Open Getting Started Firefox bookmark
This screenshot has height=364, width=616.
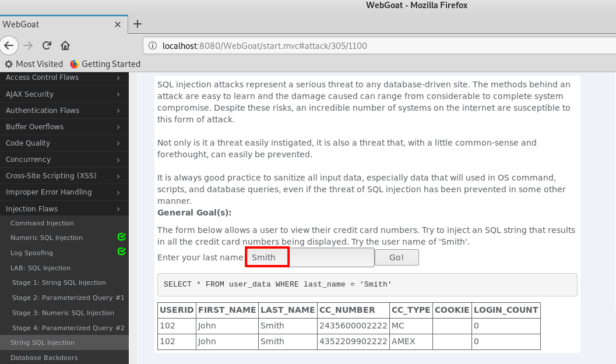pos(105,64)
